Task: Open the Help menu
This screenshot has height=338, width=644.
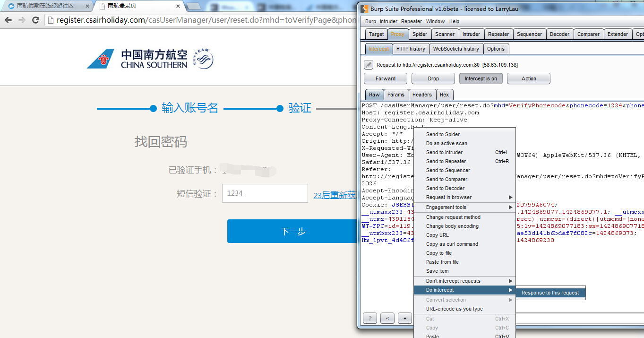Action: pos(454,21)
